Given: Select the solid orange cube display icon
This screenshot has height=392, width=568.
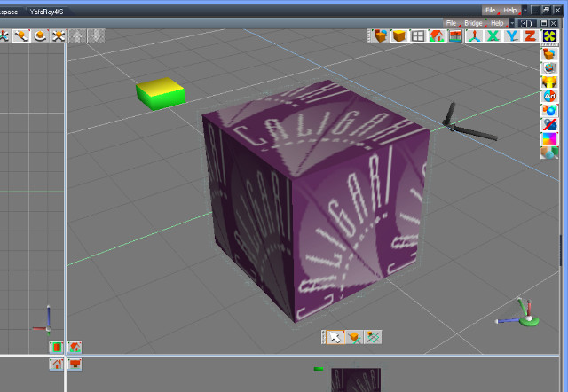Looking at the screenshot, I should pos(399,35).
